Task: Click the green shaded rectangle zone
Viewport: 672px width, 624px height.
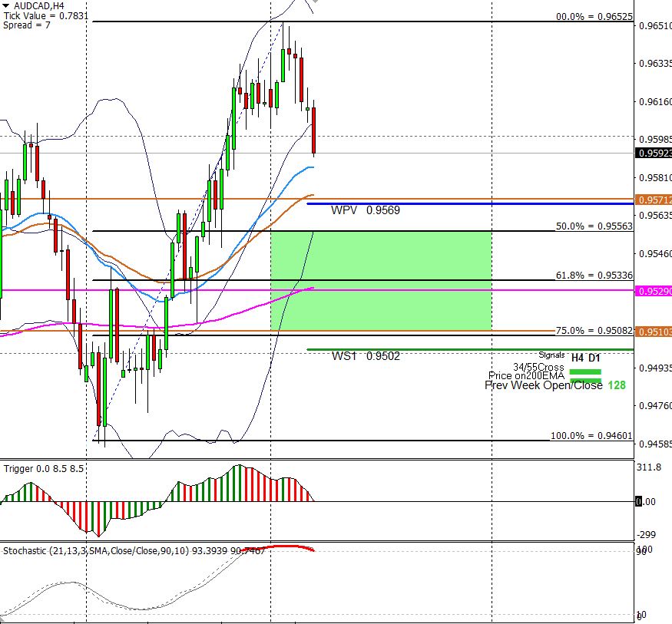Action: coord(381,280)
